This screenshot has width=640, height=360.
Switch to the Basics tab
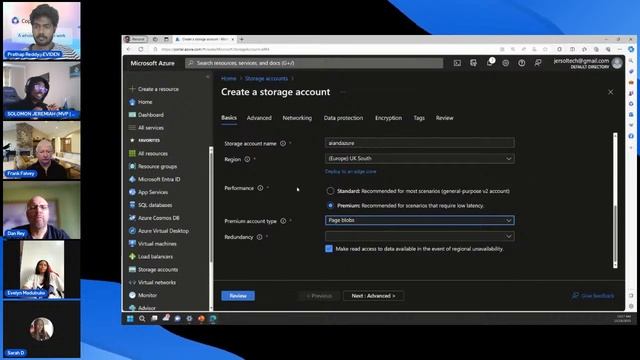coord(229,118)
